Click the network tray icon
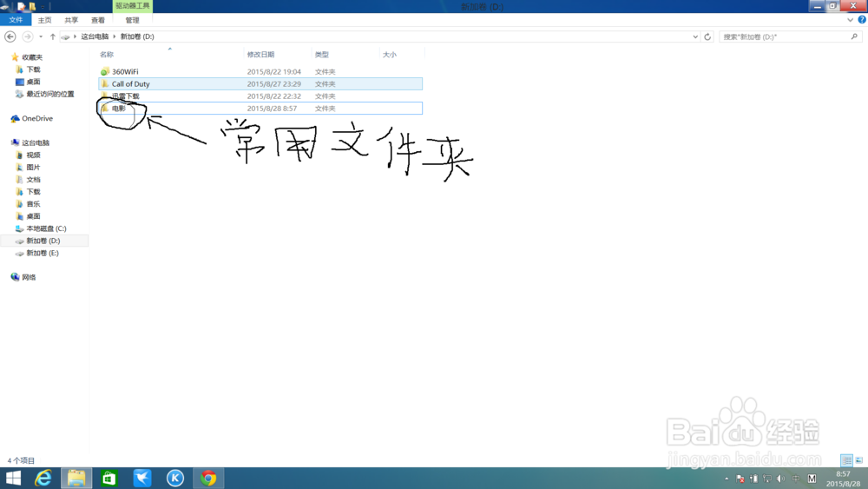Viewport: 868px width, 489px height. point(766,479)
